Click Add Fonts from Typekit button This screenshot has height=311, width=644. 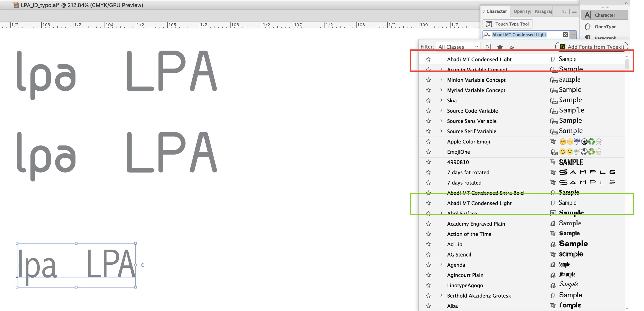click(x=592, y=47)
